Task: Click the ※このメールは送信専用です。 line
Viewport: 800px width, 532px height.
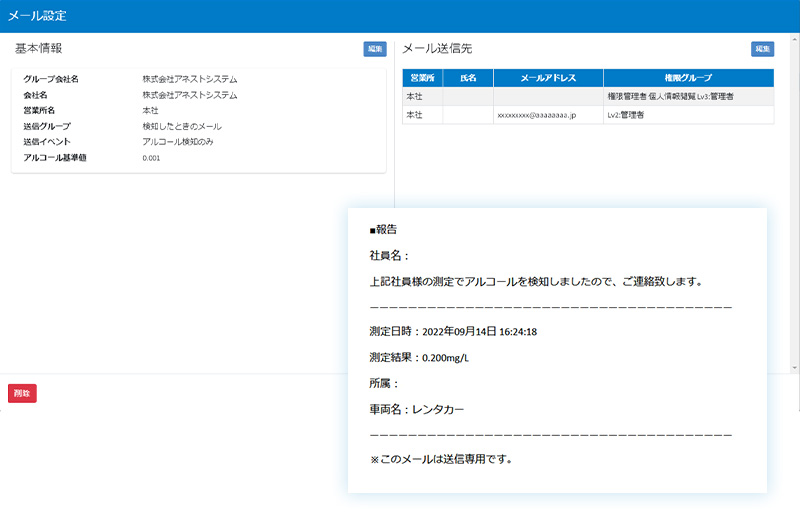Action: point(441,459)
